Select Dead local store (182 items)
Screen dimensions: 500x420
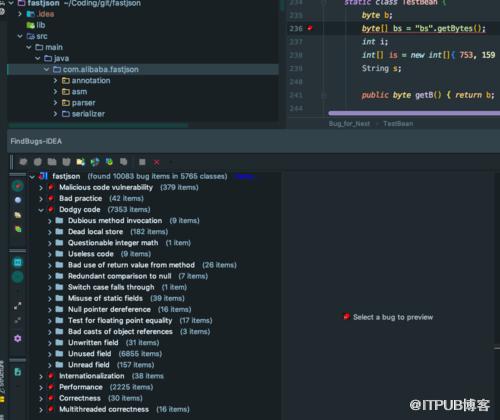[118, 232]
